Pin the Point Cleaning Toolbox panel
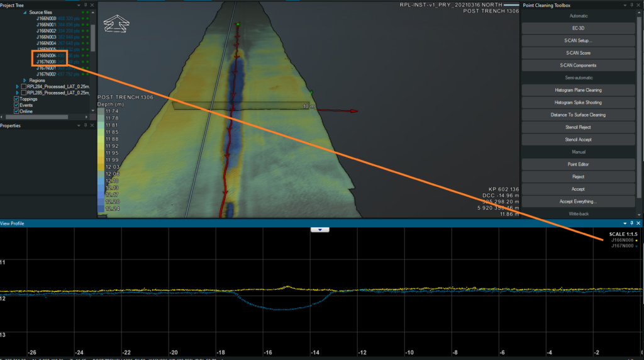 [631, 5]
